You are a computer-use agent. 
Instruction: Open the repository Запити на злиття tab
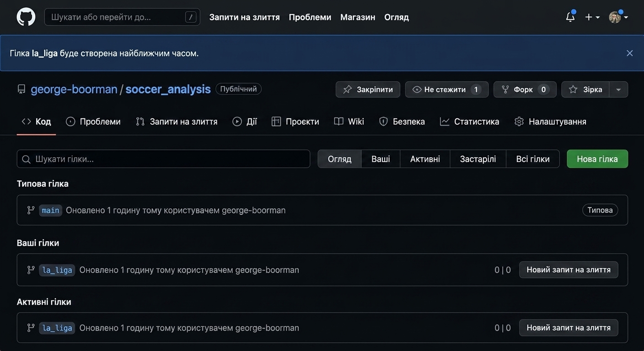pyautogui.click(x=177, y=122)
